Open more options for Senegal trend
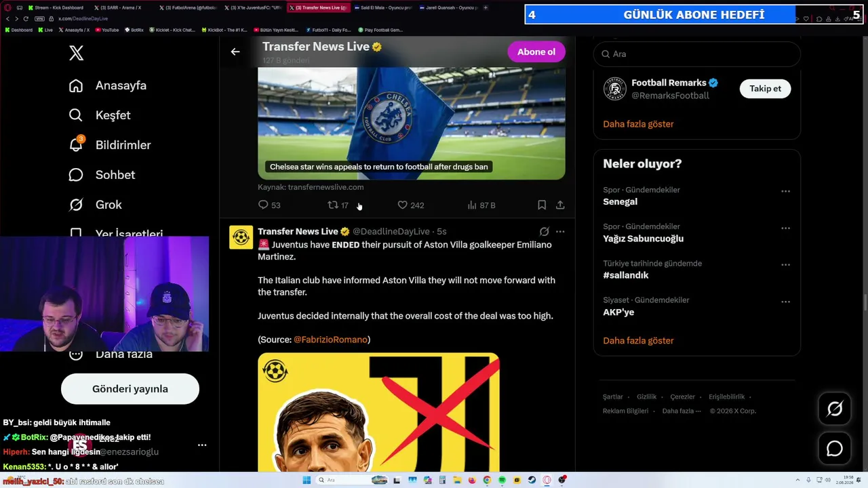868x488 pixels. tap(785, 192)
